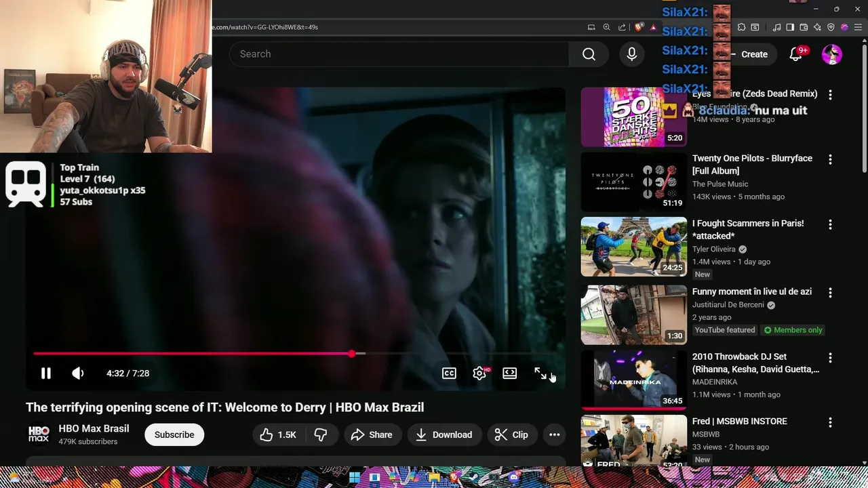Click the video title about IT Welcome to Derry
This screenshot has width=868, height=488.
click(x=224, y=407)
